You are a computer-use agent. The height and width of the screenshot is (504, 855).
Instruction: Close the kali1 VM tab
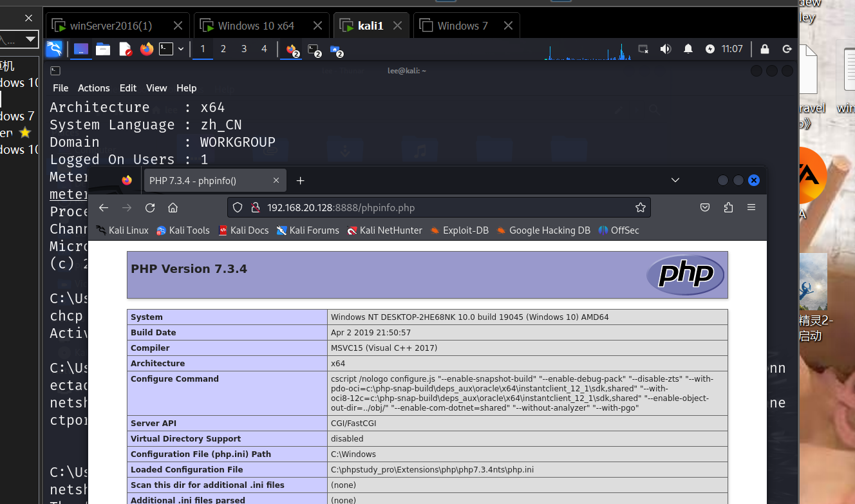pos(398,26)
